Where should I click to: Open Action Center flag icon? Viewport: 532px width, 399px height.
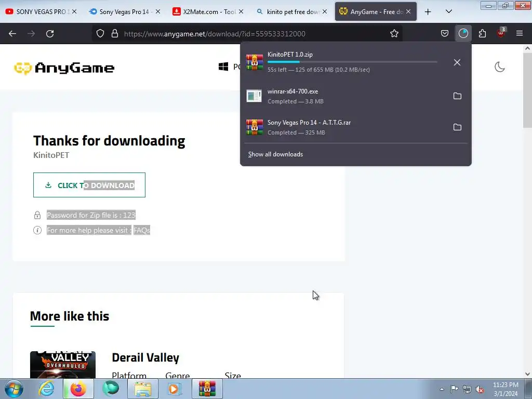454,389
